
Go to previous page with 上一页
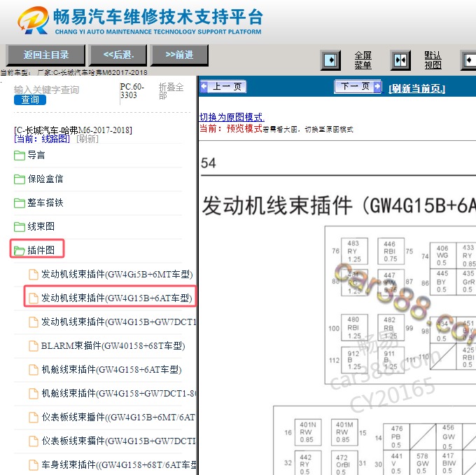click(223, 87)
